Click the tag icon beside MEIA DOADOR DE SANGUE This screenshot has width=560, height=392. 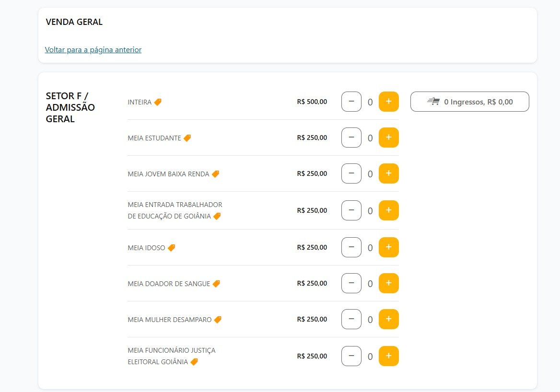coord(216,284)
